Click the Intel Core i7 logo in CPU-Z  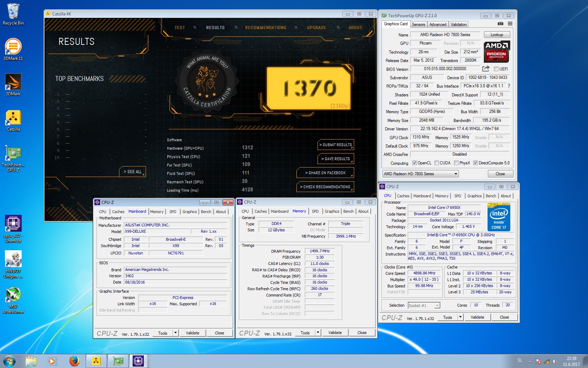[x=499, y=217]
